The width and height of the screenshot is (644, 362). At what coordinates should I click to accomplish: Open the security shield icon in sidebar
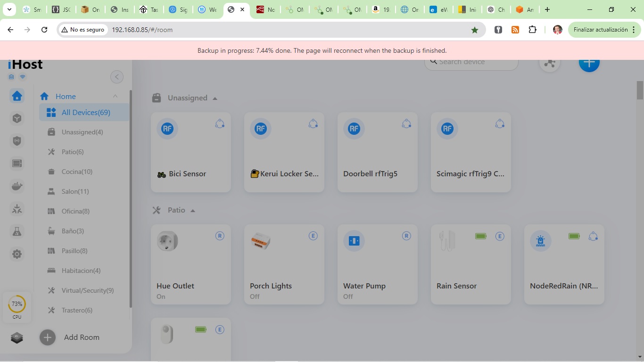(x=17, y=140)
